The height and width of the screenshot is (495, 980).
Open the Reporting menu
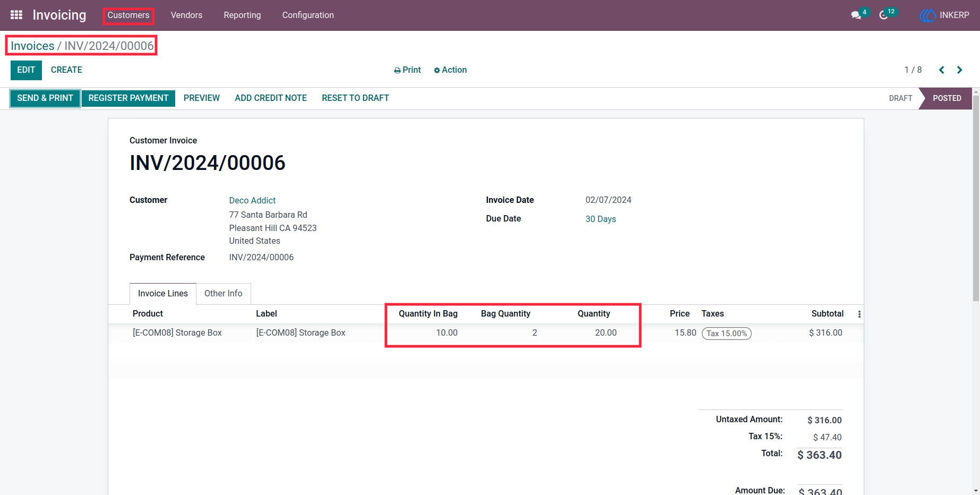[x=242, y=15]
